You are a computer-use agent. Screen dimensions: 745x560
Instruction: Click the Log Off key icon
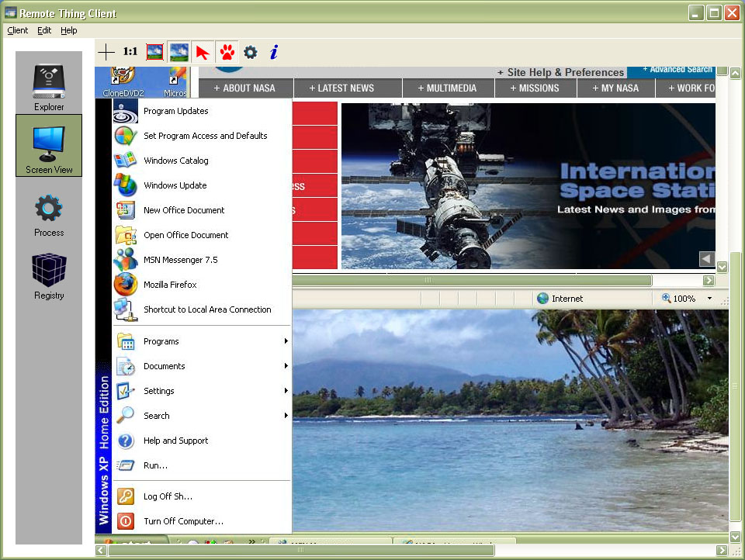pos(126,496)
